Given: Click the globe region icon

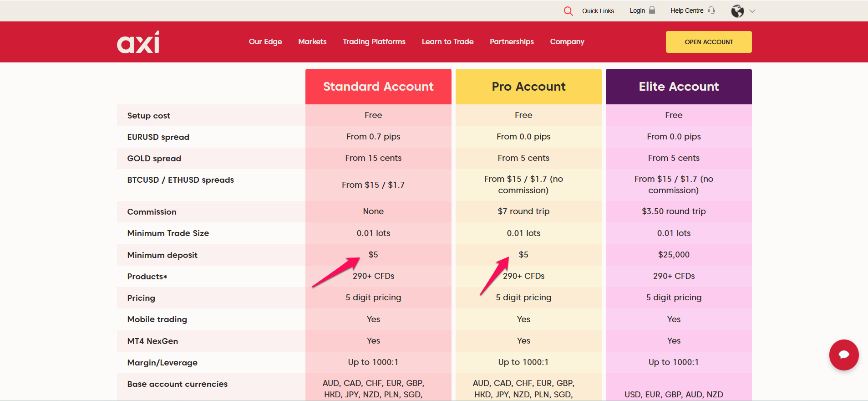Looking at the screenshot, I should (x=737, y=11).
